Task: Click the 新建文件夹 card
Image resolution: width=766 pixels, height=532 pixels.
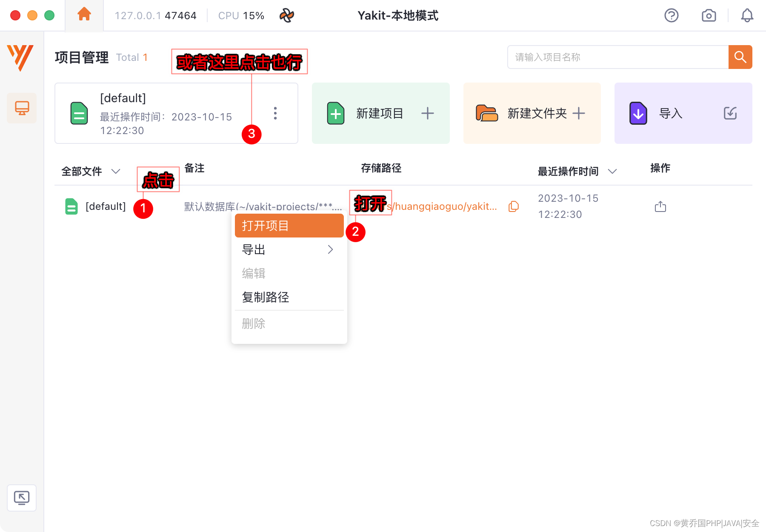Action: [532, 113]
